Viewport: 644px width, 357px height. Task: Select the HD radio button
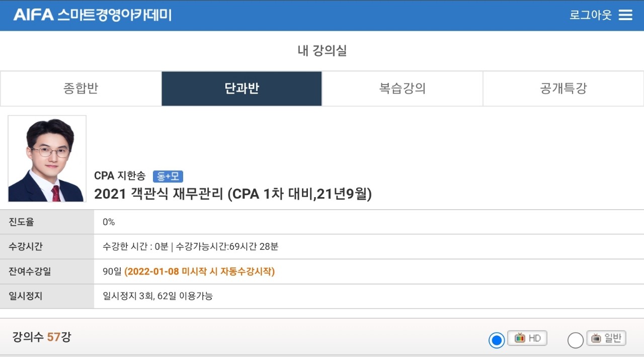(x=497, y=340)
